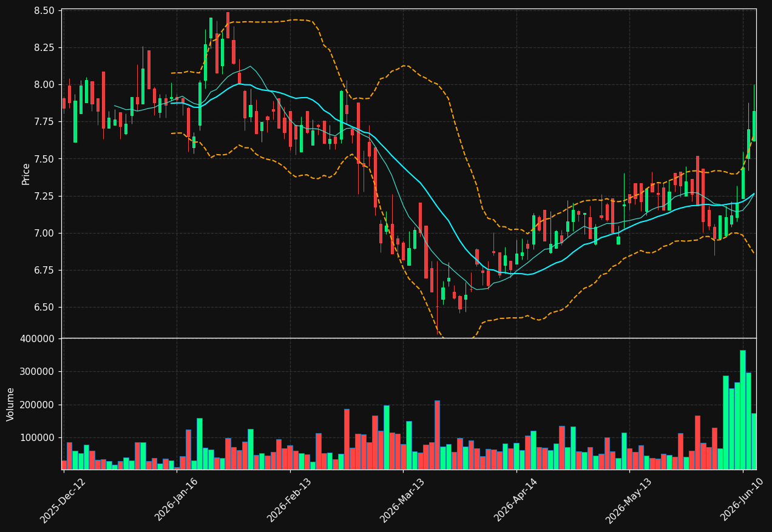Click the 2026-Jun-10 date label
This screenshot has height=532, width=772.
tap(742, 500)
